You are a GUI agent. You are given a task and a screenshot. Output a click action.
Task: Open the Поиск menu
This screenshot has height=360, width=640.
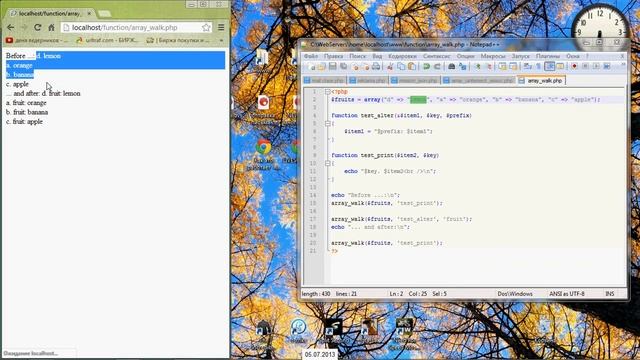pos(358,56)
